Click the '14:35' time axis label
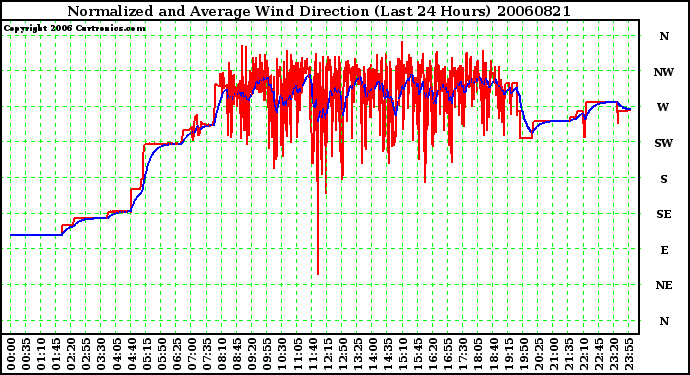This screenshot has width=690, height=375. (x=388, y=354)
